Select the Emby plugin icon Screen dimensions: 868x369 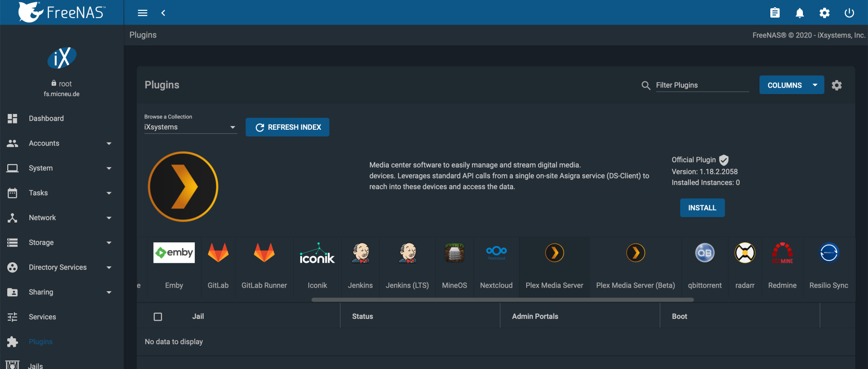pos(174,253)
